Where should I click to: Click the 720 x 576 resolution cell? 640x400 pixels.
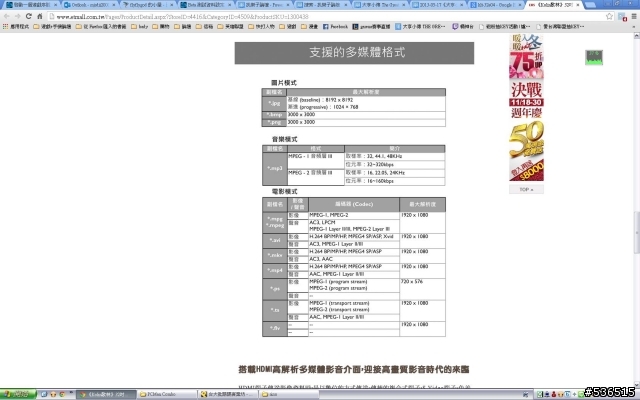pos(422,289)
